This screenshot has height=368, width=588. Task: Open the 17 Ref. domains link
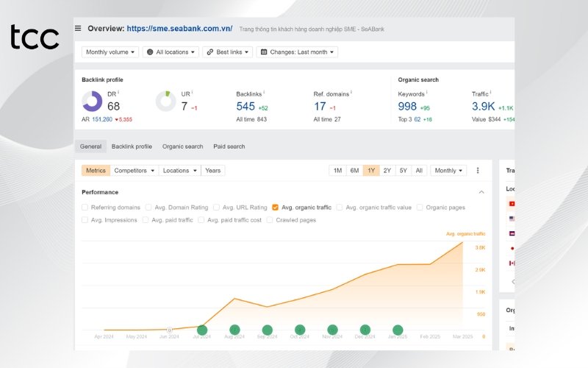pyautogui.click(x=320, y=107)
